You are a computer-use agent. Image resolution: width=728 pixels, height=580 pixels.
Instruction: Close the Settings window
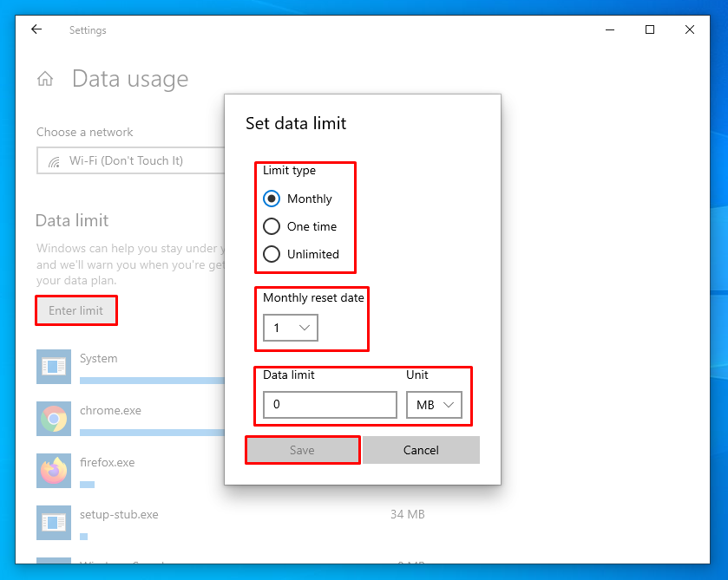tap(690, 29)
